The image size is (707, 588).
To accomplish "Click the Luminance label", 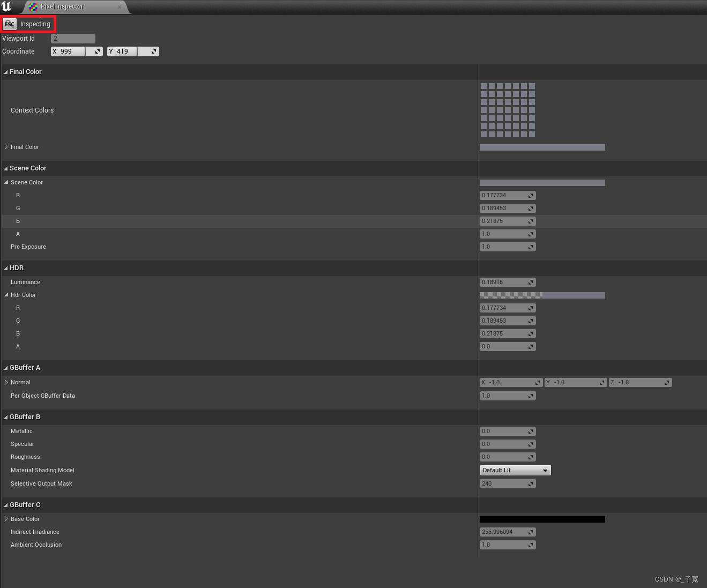I will click(x=25, y=282).
